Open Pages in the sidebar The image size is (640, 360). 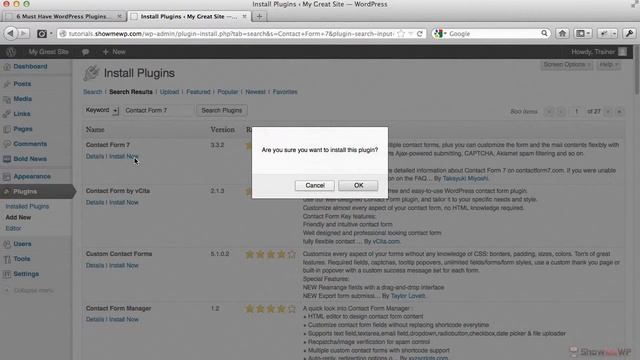pyautogui.click(x=23, y=129)
